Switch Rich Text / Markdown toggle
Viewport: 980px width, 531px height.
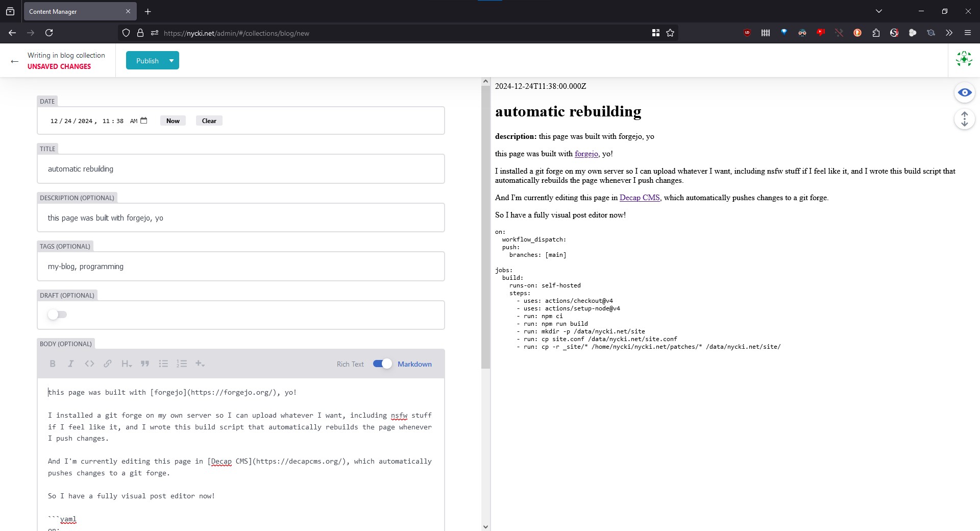pos(382,364)
